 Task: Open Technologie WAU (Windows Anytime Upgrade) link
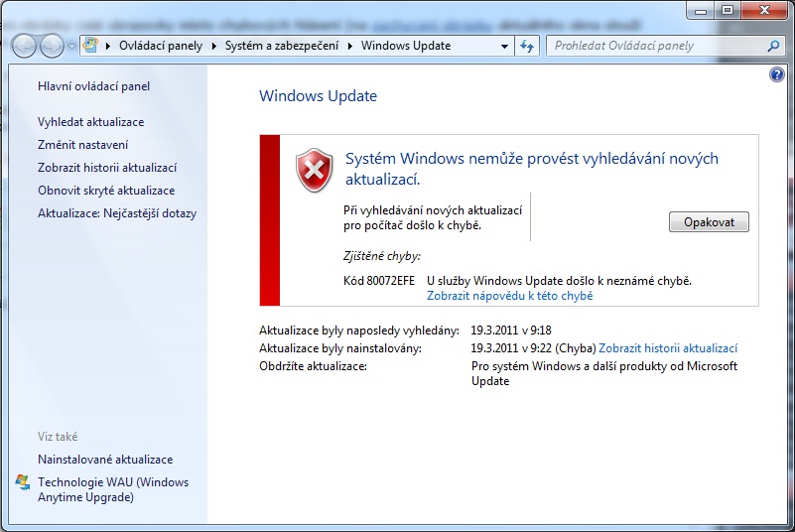[113, 489]
